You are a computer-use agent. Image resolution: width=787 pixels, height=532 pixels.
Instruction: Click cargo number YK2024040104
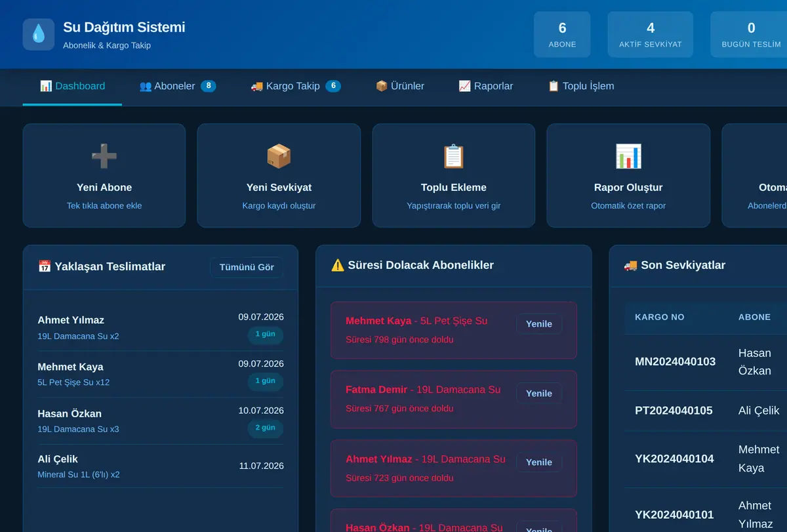(674, 459)
